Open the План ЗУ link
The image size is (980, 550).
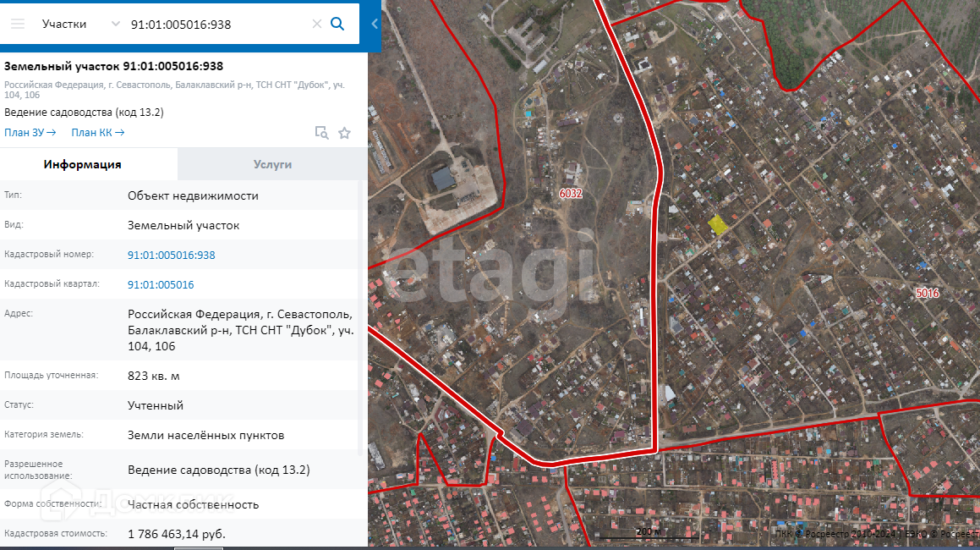coord(30,132)
